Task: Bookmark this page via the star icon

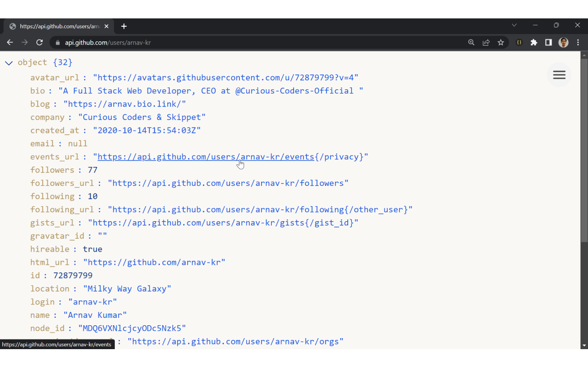Action: 501,42
